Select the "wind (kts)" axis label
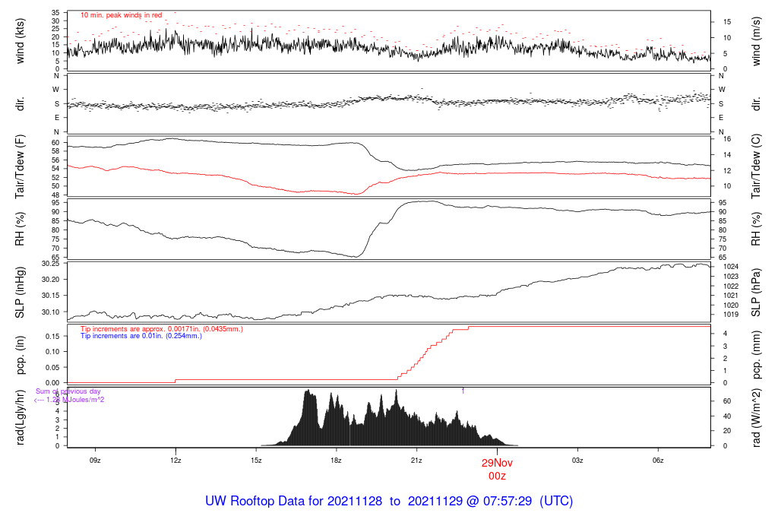 point(20,41)
